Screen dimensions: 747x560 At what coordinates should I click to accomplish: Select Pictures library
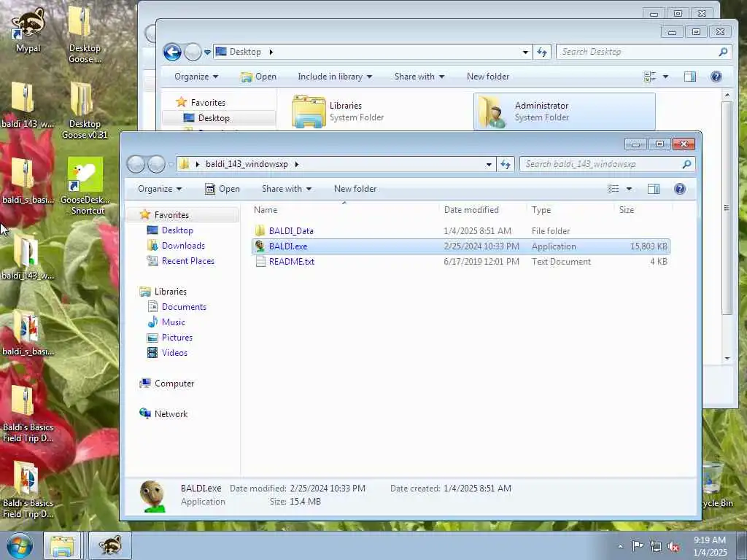point(177,338)
